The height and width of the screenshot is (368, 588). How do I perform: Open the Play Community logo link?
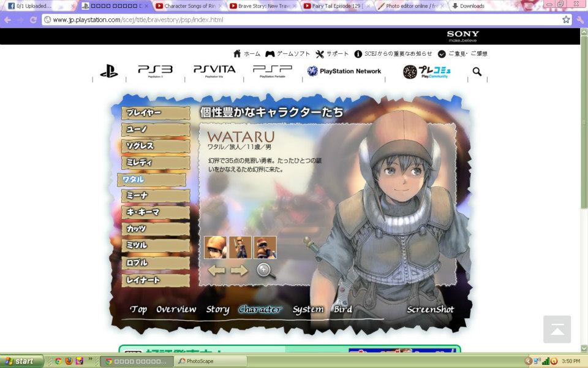point(426,71)
